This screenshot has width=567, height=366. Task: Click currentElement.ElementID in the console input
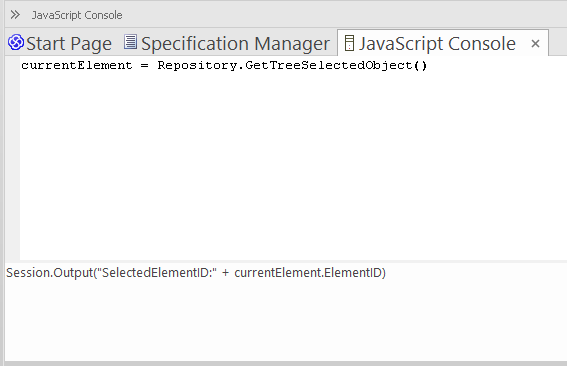308,273
